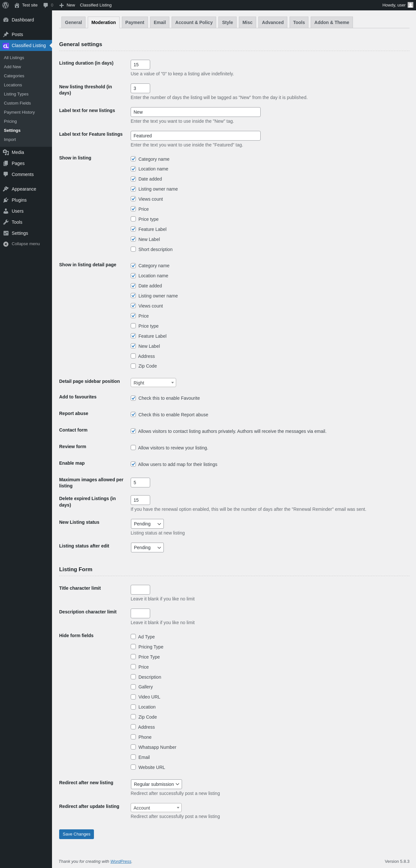
Task: Open Media library icon
Action: [6, 152]
